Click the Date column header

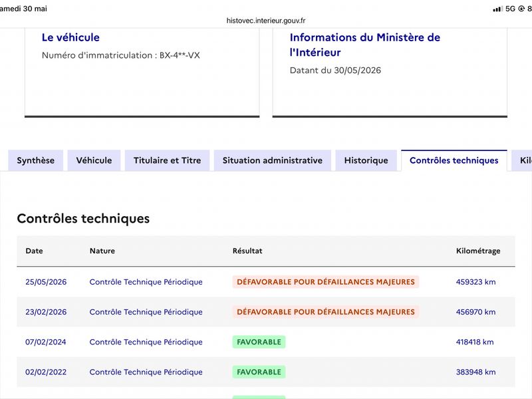35,251
